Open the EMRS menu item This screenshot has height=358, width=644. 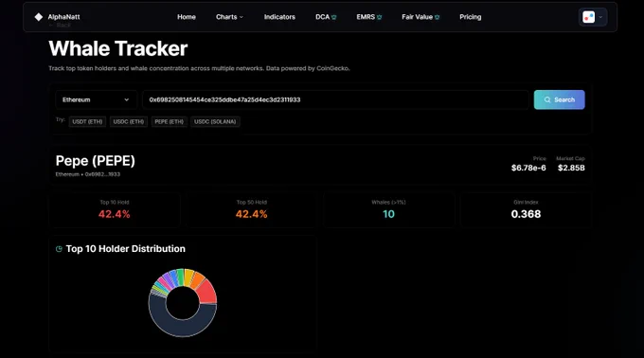pos(368,17)
